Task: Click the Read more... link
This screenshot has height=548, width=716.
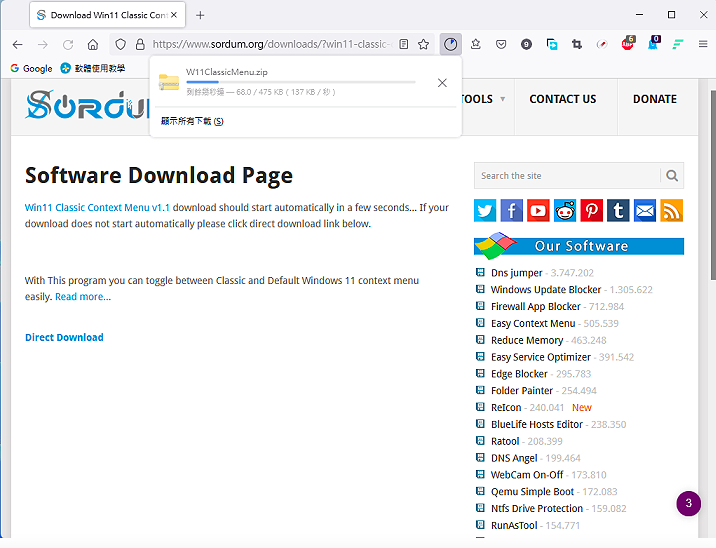Action: (x=83, y=297)
